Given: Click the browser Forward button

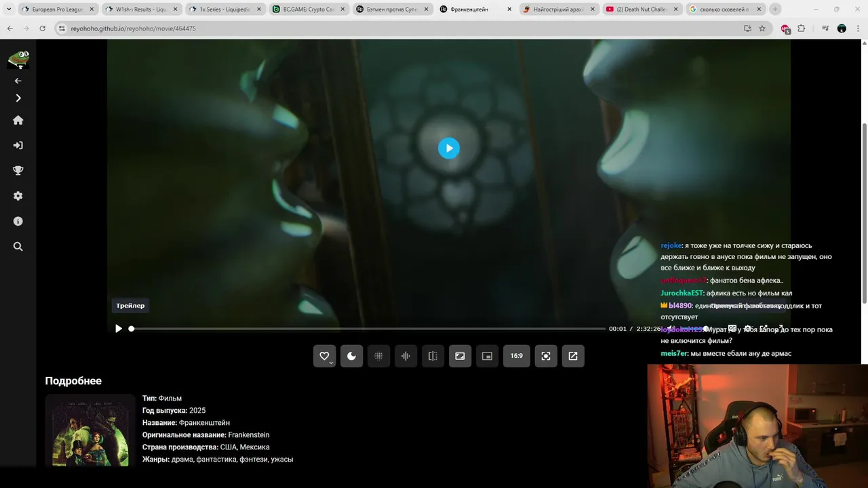Looking at the screenshot, I should coord(26,28).
